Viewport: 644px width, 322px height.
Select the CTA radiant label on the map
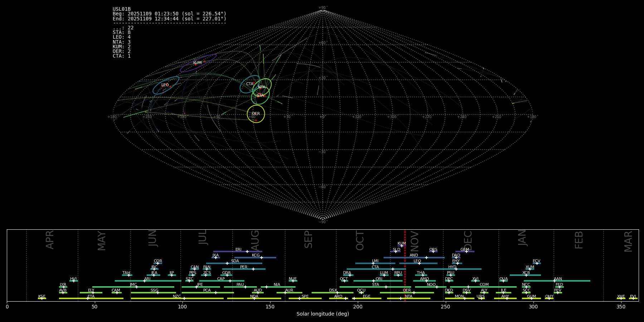click(x=249, y=84)
